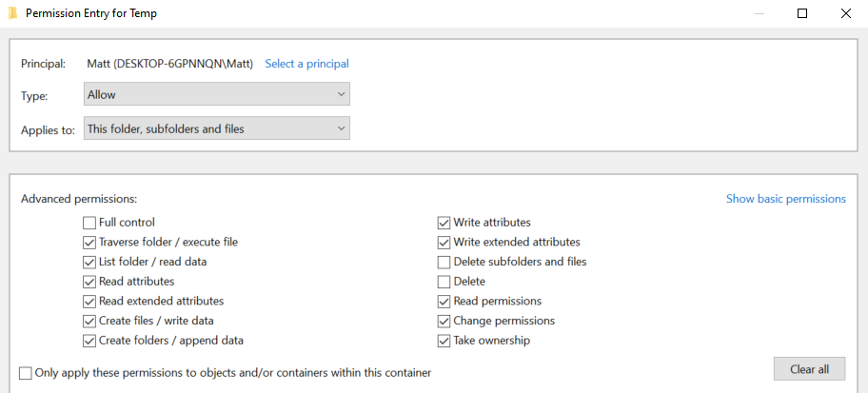Viewport: 868px width, 393px height.
Task: Check Delete subfolders and files
Action: pos(444,262)
